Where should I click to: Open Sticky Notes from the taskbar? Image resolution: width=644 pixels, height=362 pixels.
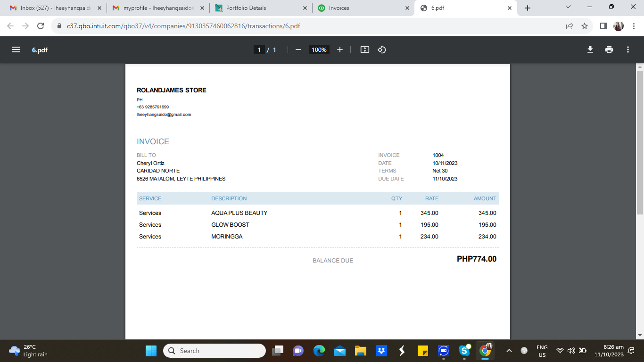point(423,351)
